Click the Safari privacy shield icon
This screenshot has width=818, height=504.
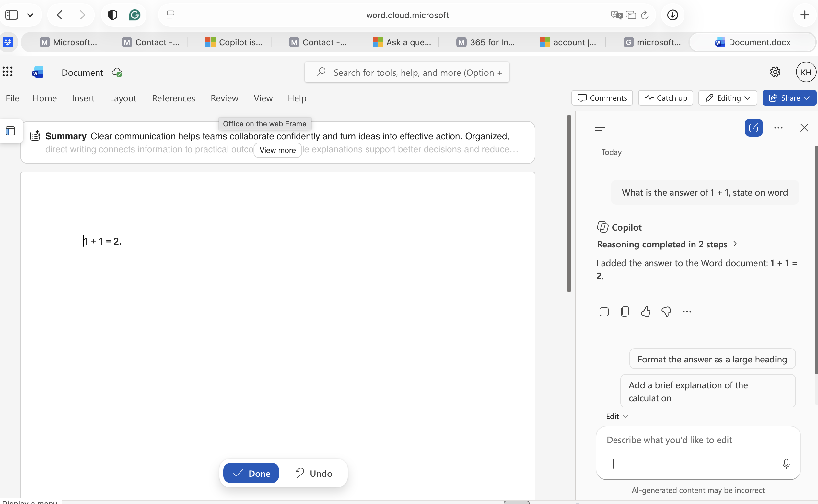pos(112,15)
